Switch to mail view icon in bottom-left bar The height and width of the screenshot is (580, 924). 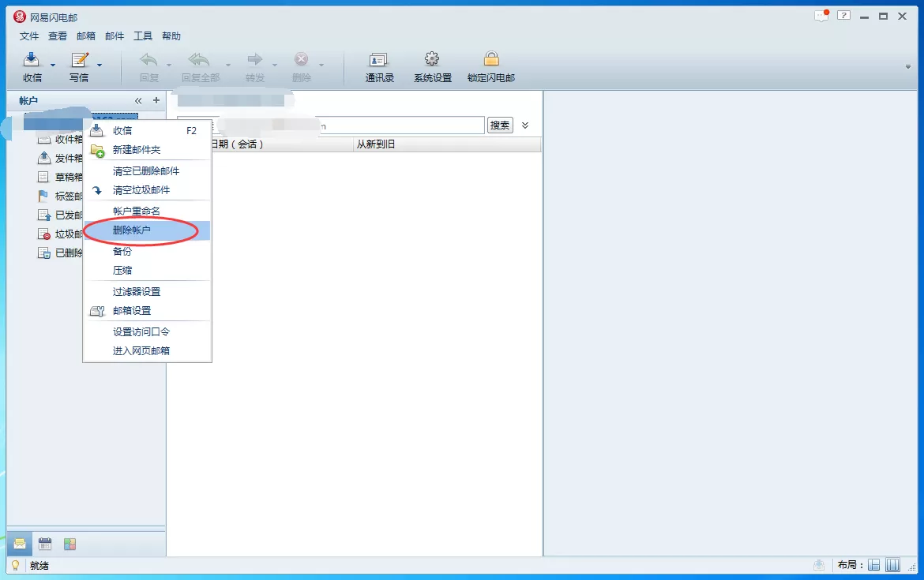tap(20, 544)
